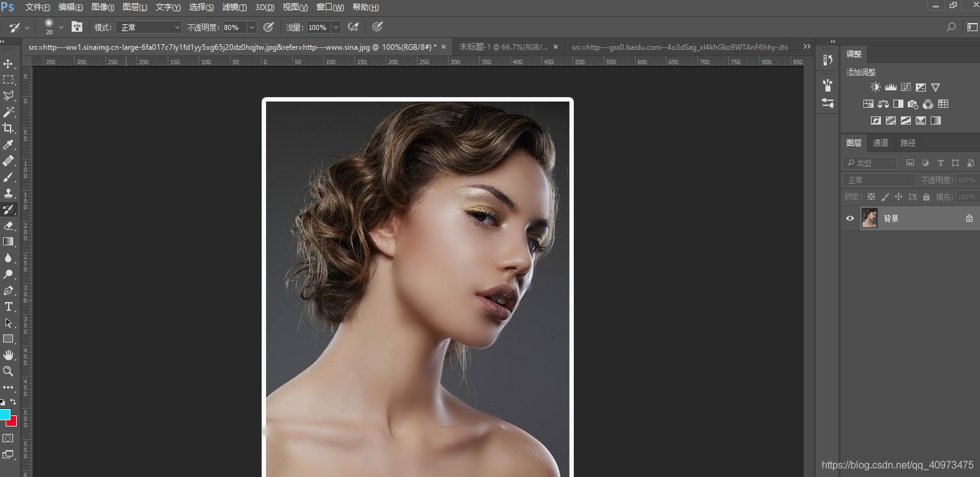Image resolution: width=980 pixels, height=477 pixels.
Task: Select the Eyedropper tool
Action: [8, 144]
